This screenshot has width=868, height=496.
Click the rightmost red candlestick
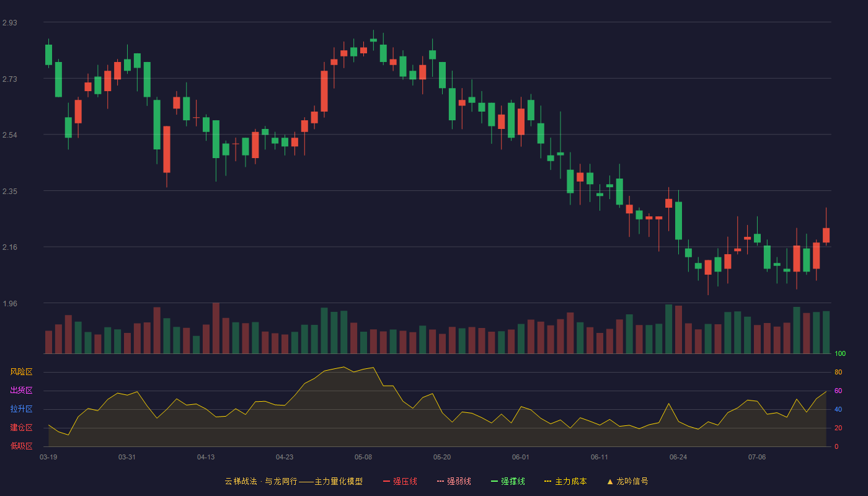tap(826, 236)
